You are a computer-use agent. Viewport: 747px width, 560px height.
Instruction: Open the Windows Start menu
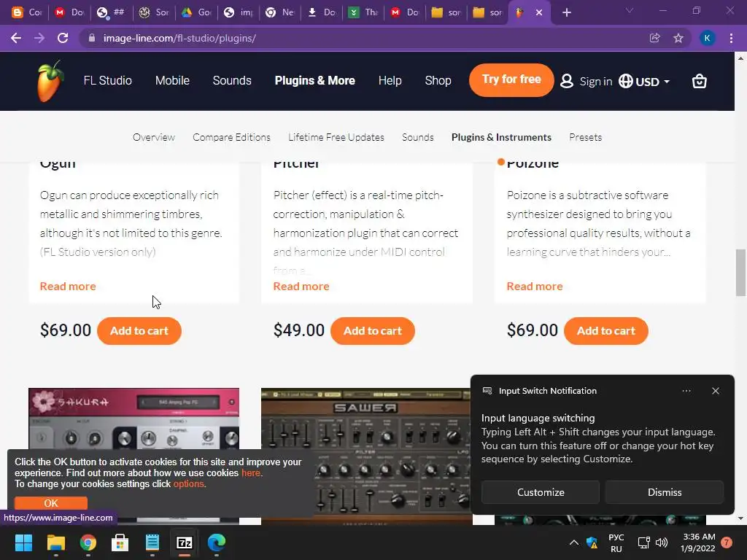23,542
